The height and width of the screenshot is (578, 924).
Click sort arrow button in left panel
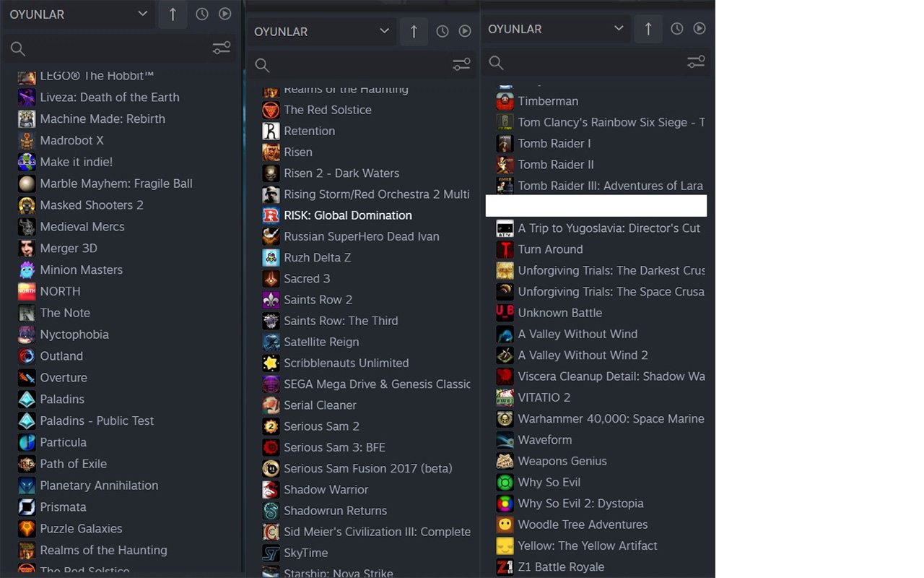click(x=173, y=14)
